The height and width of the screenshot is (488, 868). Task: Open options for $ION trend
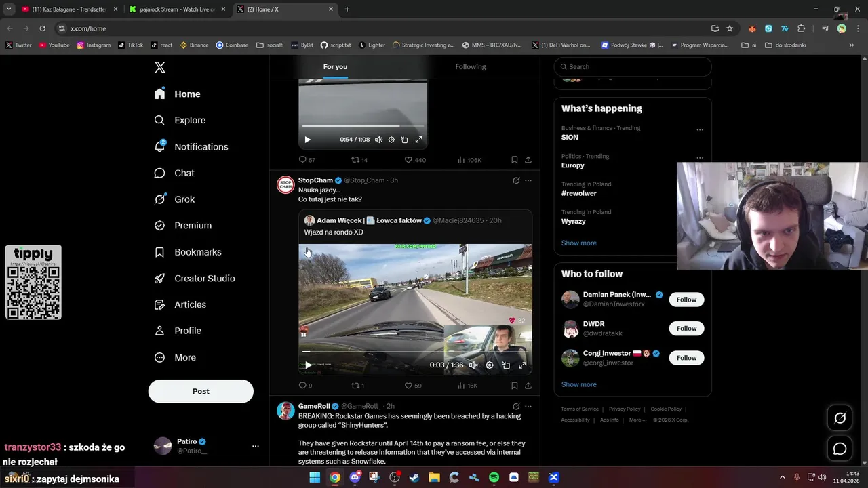[700, 129]
